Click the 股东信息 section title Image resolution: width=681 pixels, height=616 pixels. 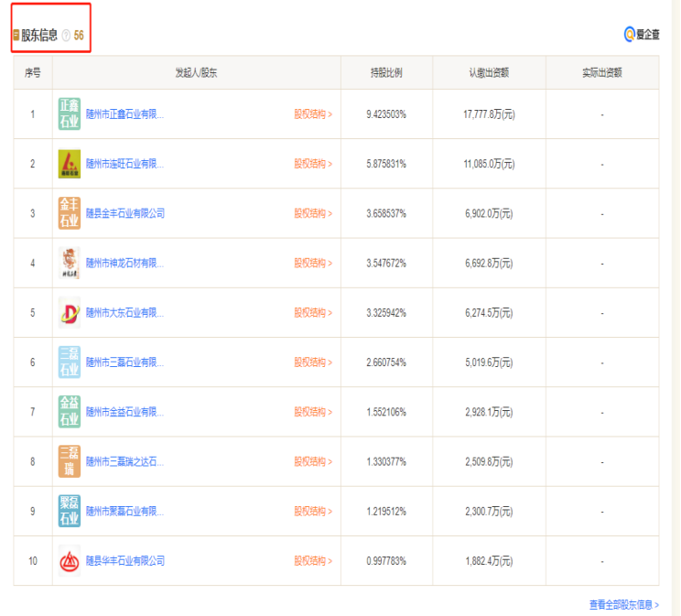[39, 36]
